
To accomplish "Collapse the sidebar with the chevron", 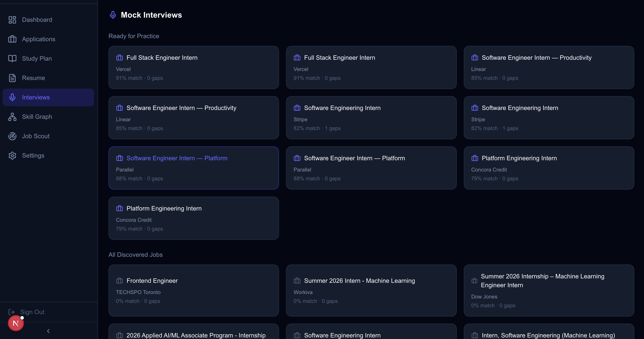I will point(48,331).
